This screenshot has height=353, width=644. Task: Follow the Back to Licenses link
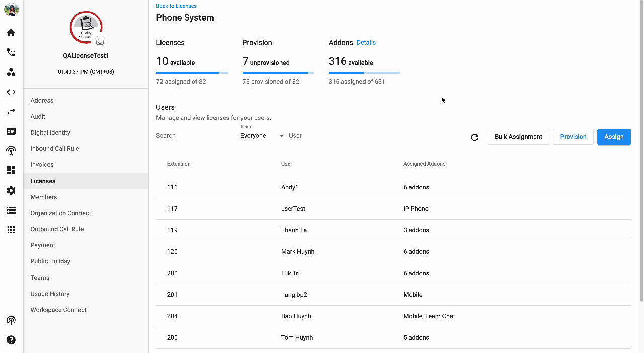[x=176, y=6]
